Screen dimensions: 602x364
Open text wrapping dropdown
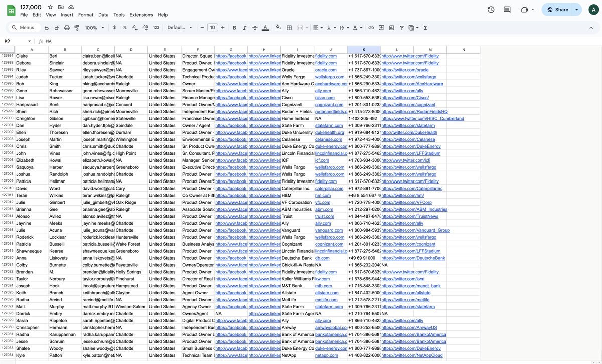pyautogui.click(x=344, y=28)
